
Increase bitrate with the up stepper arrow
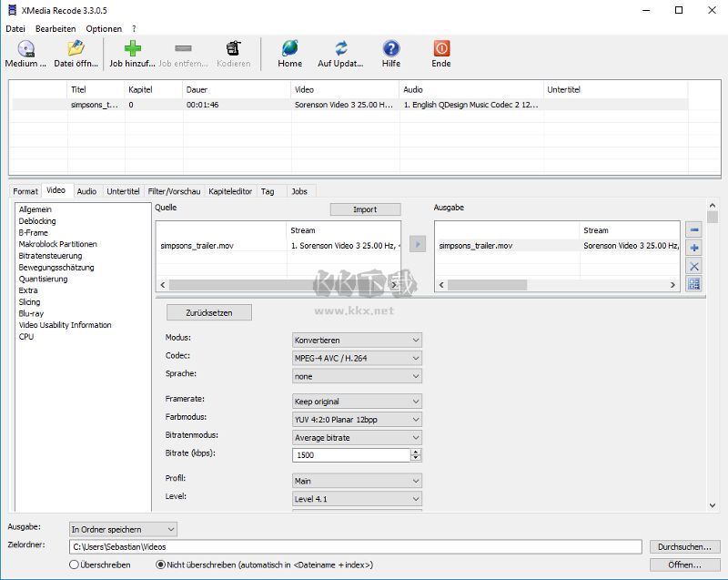point(416,452)
